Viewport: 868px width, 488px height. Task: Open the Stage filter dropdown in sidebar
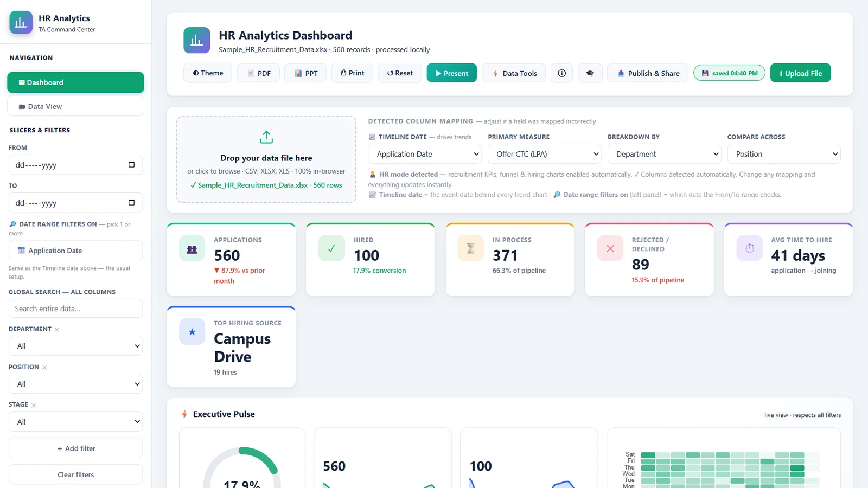tap(75, 422)
